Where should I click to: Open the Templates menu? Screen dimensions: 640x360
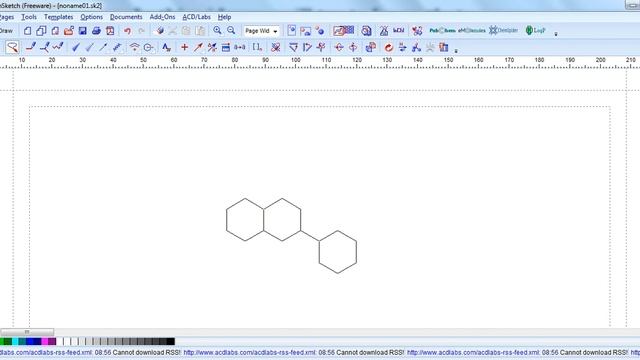pos(58,17)
